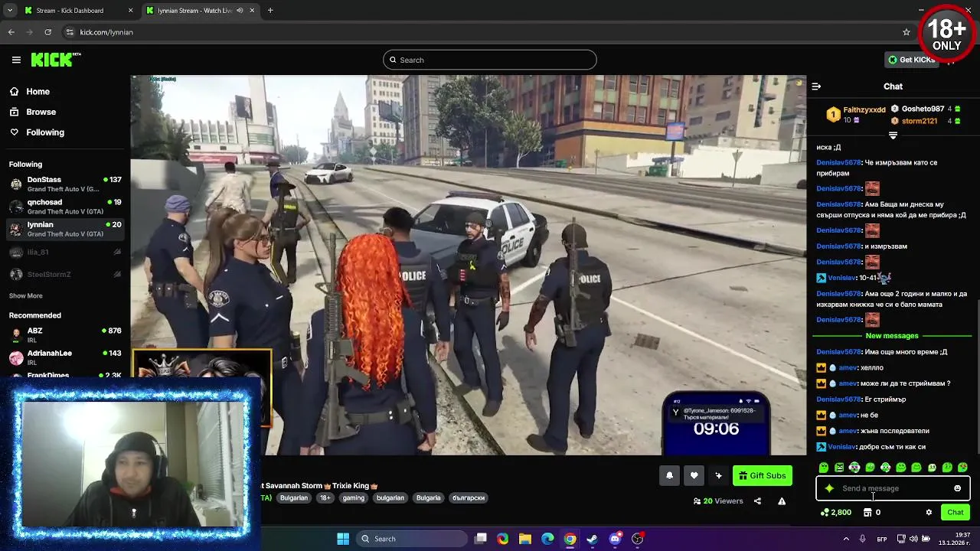The height and width of the screenshot is (551, 980).
Task: Click the Get KICKs button
Action: [x=911, y=60]
